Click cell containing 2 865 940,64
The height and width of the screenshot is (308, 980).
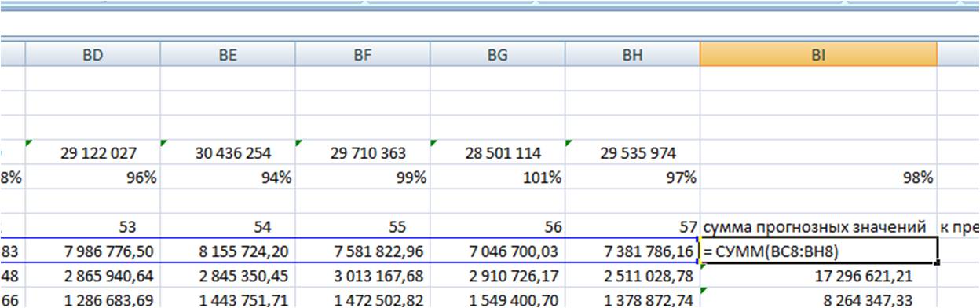coord(93,275)
